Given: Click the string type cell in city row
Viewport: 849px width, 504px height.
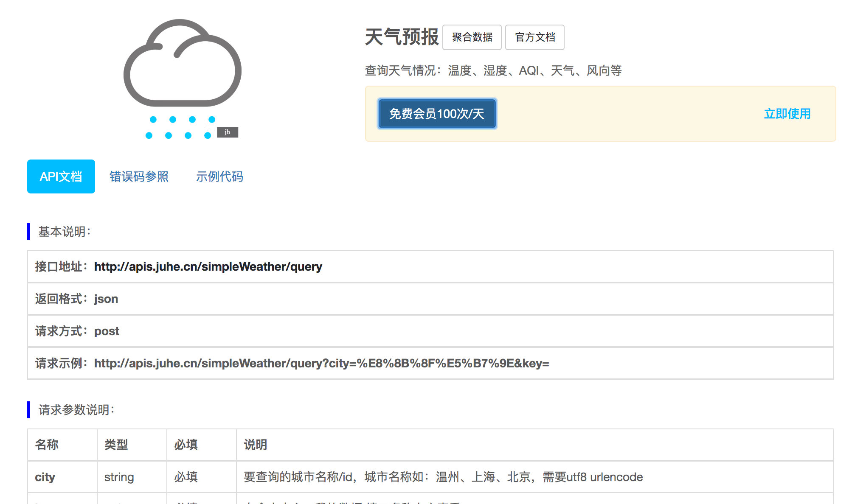Looking at the screenshot, I should coord(132,477).
